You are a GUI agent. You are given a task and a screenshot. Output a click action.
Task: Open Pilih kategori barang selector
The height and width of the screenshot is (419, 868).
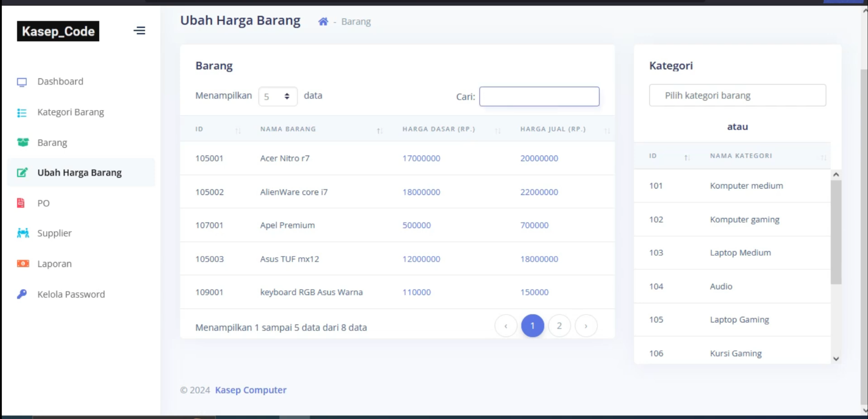[737, 95]
